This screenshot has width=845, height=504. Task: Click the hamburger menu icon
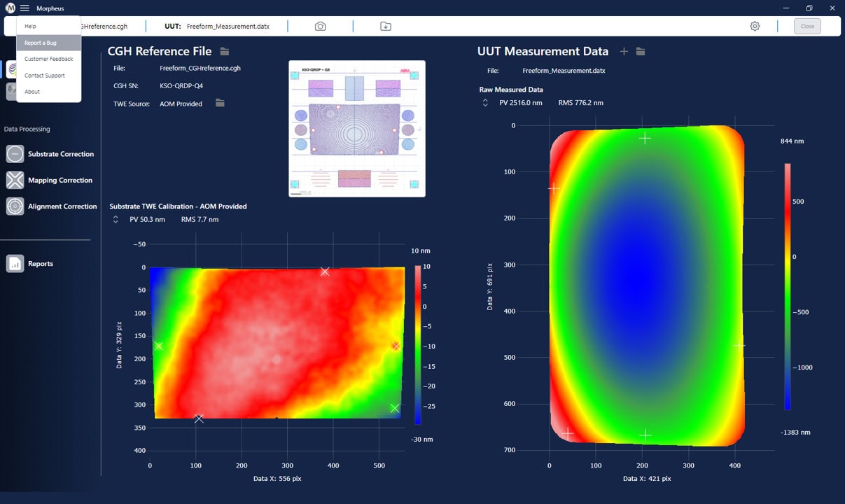click(x=25, y=8)
